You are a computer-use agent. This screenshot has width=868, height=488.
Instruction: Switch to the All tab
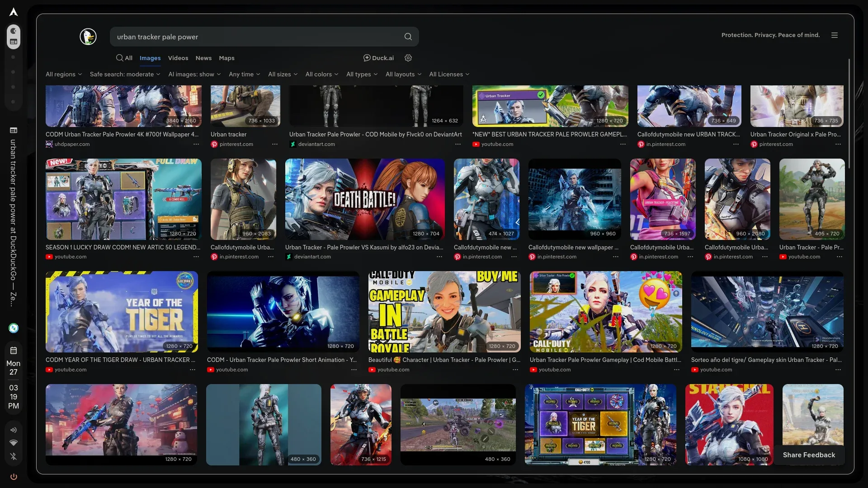tap(124, 58)
